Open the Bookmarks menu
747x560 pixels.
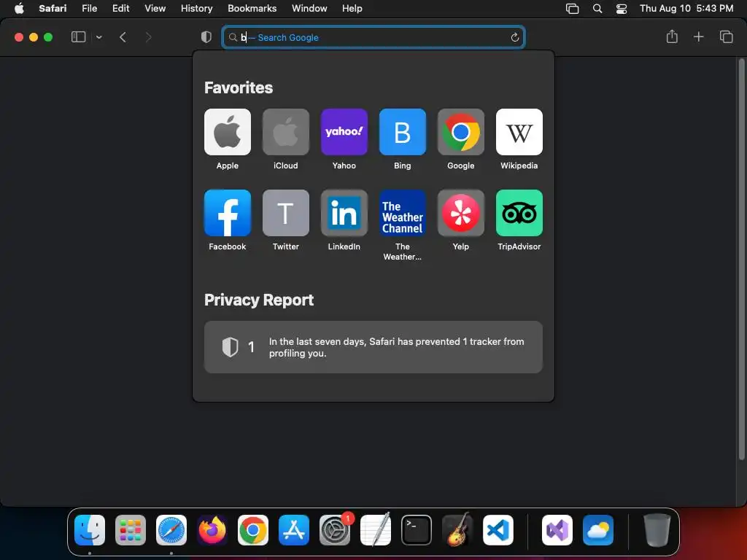click(252, 8)
